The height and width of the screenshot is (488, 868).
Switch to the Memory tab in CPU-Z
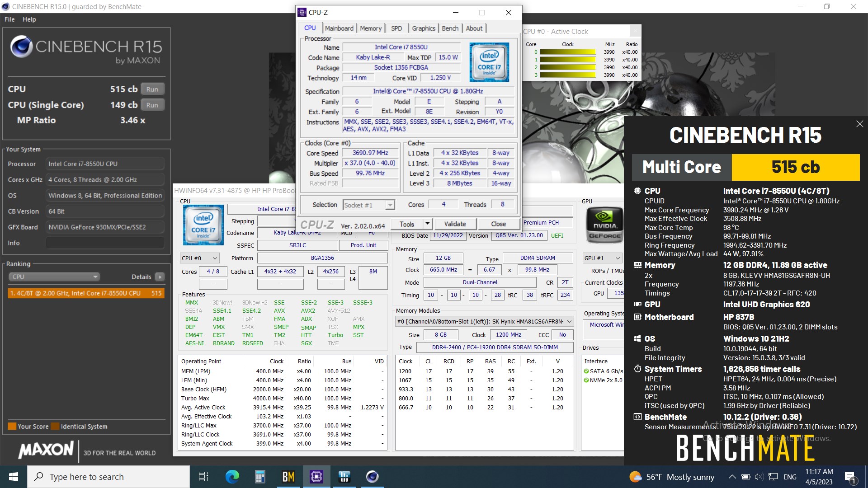click(x=371, y=28)
